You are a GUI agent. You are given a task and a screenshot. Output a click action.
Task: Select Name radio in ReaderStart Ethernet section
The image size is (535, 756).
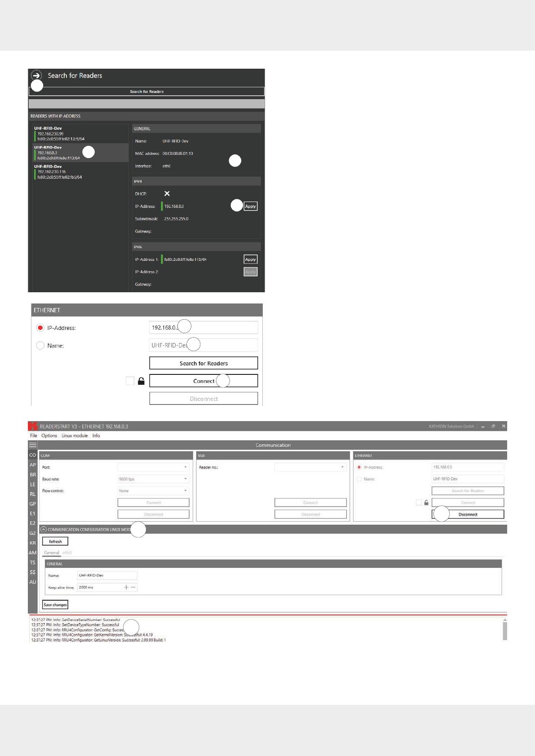coord(359,479)
